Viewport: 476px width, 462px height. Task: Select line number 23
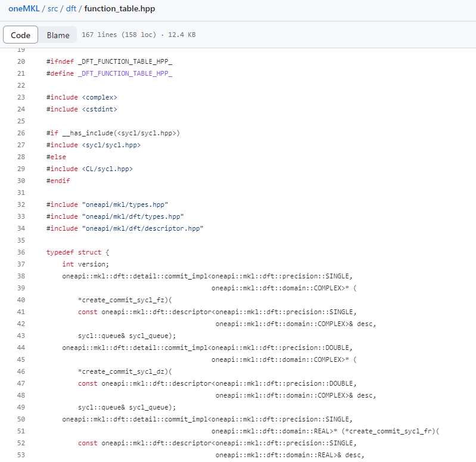coord(21,97)
